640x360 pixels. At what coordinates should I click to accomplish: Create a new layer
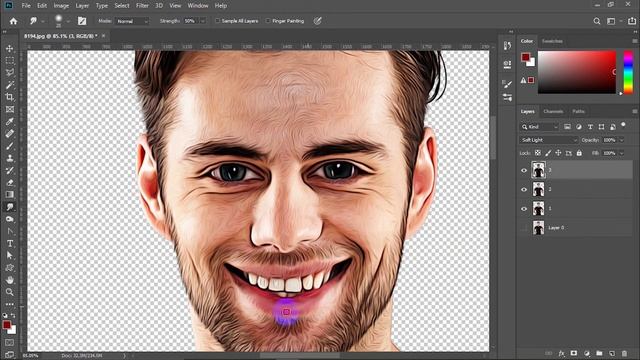(612, 353)
